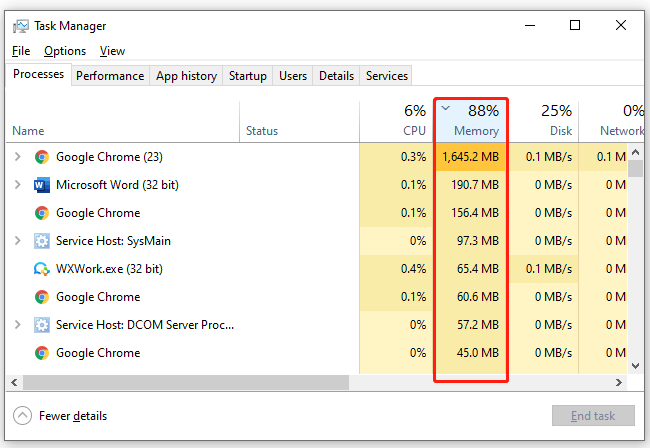
Task: Expand Service Host: SysMain group
Action: tap(17, 240)
